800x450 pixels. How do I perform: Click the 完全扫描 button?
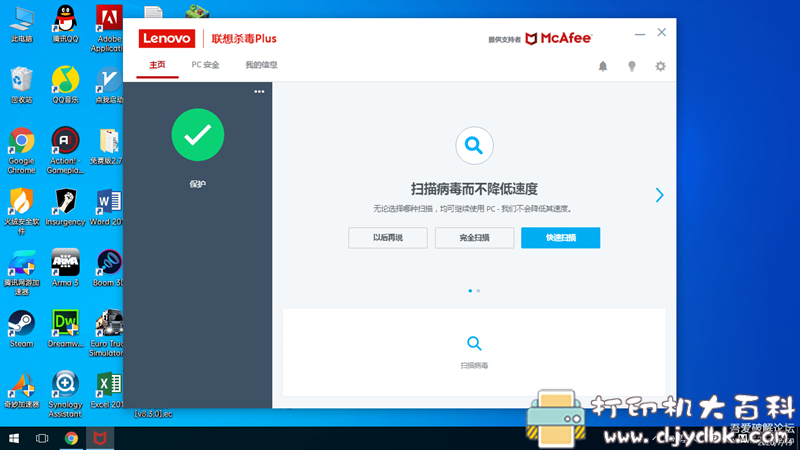click(474, 238)
